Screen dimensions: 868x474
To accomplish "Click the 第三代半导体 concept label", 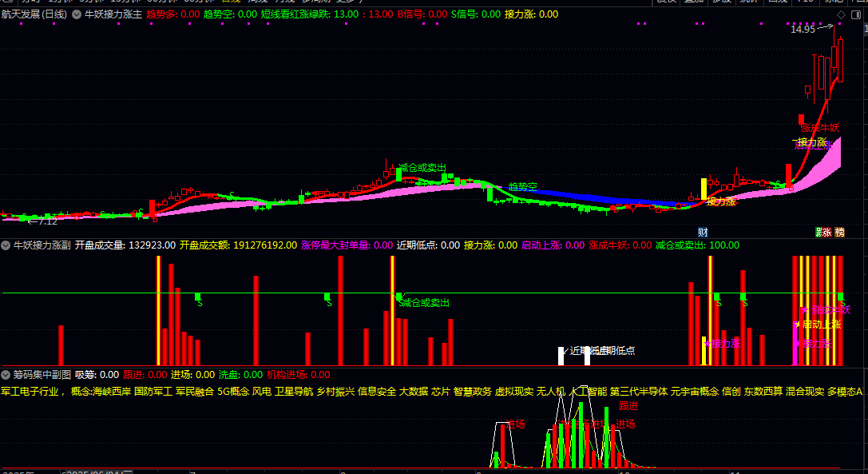I will (x=639, y=392).
